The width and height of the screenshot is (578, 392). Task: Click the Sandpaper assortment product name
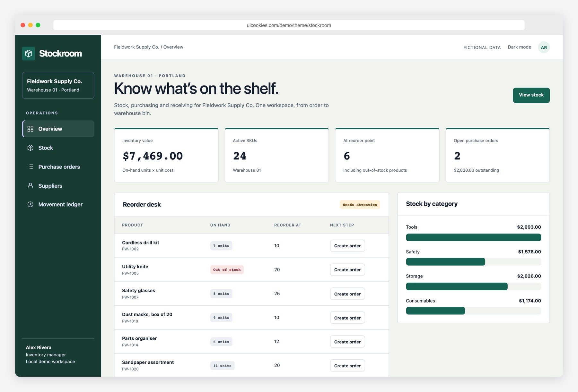148,362
